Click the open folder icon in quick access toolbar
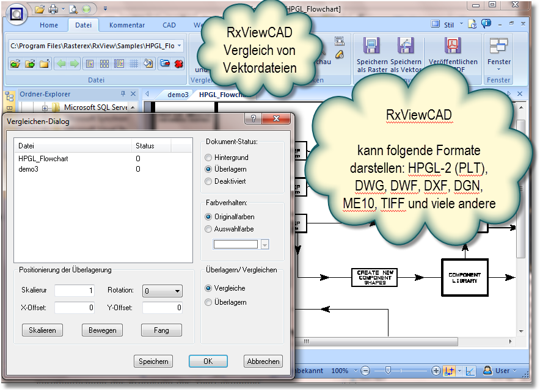The width and height of the screenshot is (540, 392). pos(40,9)
